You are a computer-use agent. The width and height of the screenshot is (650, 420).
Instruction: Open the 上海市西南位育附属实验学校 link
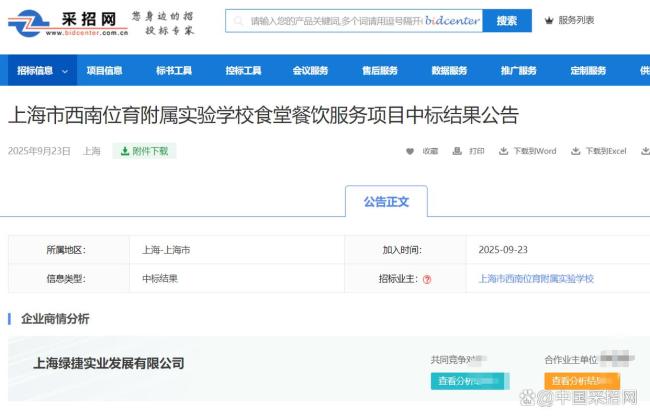tap(536, 279)
